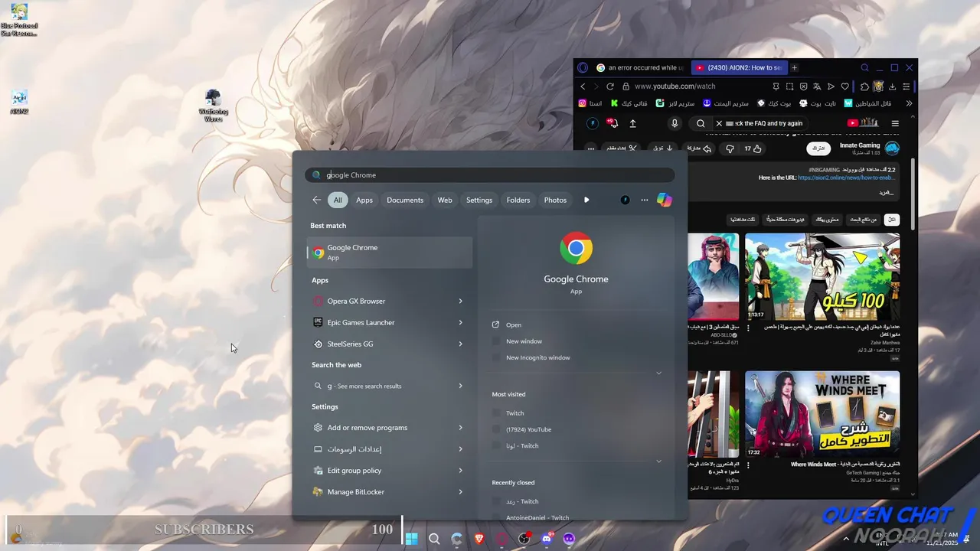Expand Epic Games Launcher result chevron
Viewport: 980px width, 551px height.
click(460, 322)
